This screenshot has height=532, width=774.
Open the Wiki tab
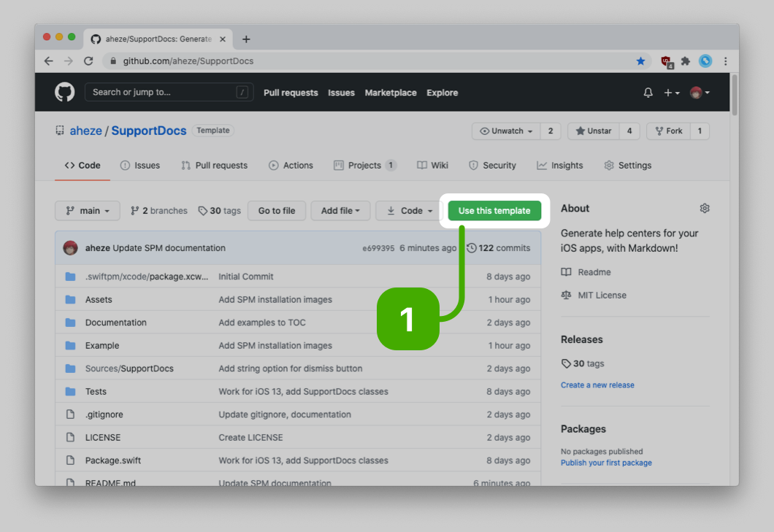click(x=432, y=166)
